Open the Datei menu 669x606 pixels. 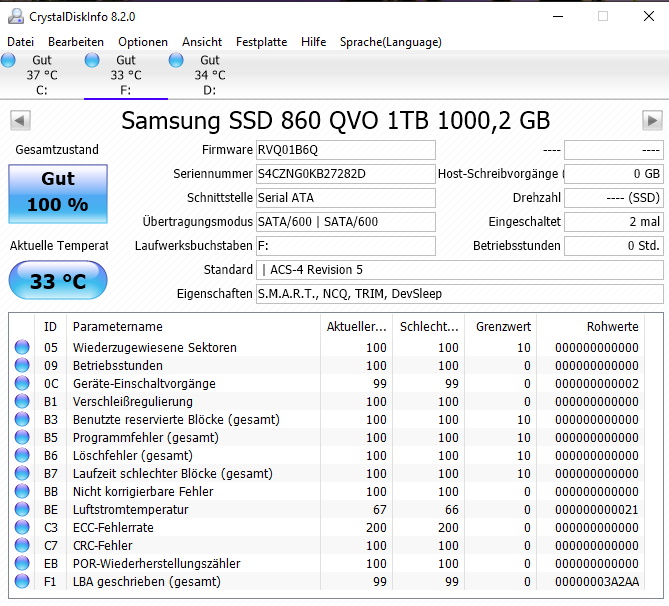(x=20, y=42)
